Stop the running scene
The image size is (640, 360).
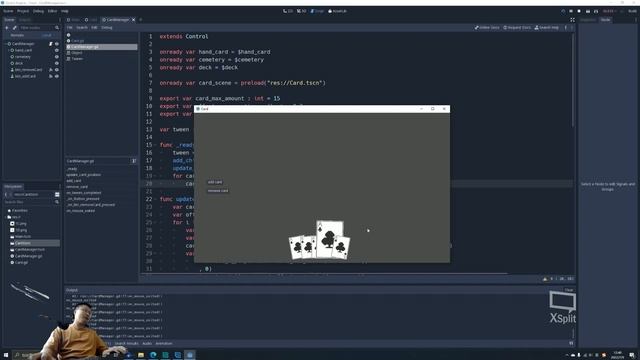point(579,11)
